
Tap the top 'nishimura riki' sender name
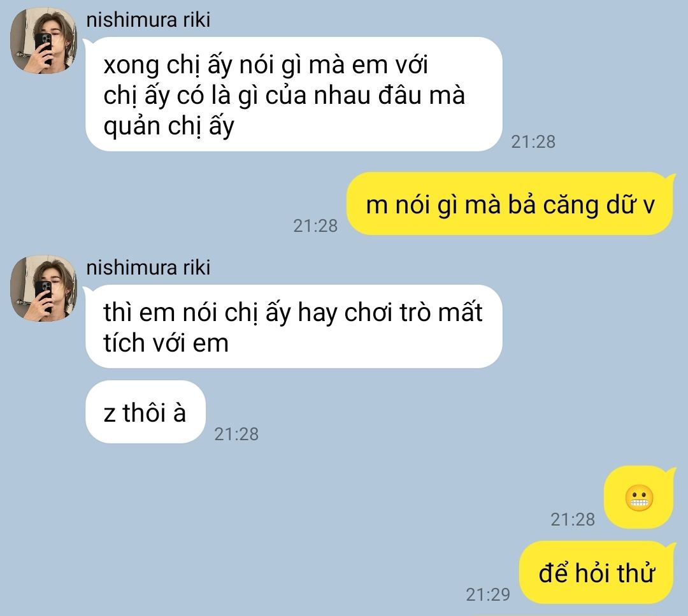[x=148, y=20]
